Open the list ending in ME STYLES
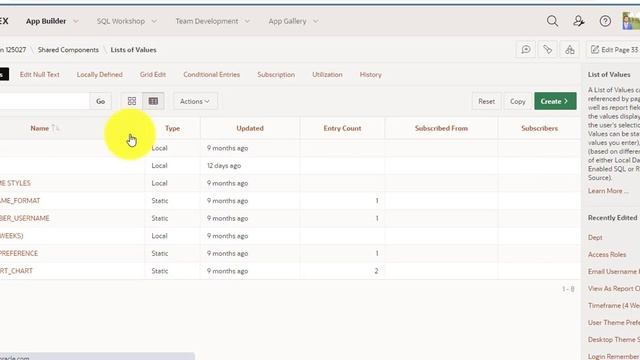Image resolution: width=640 pixels, height=360 pixels. click(15, 183)
